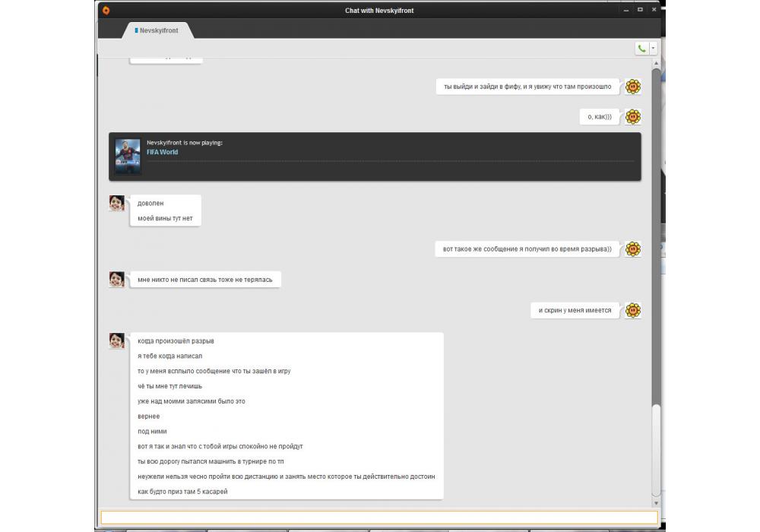Viewport: 760px width, 532px height.
Task: Maximize the chat window
Action: click(x=640, y=10)
